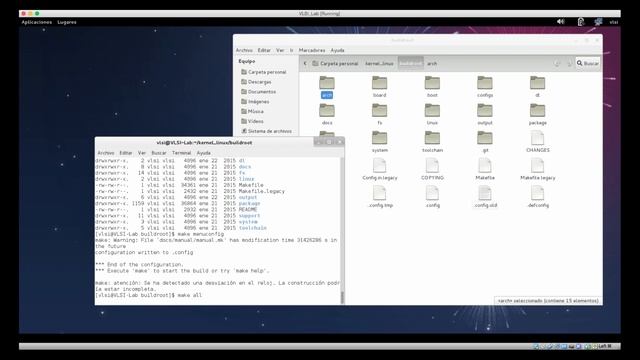Open the Terminal menu in terminal window
The image size is (640, 360).
click(181, 153)
